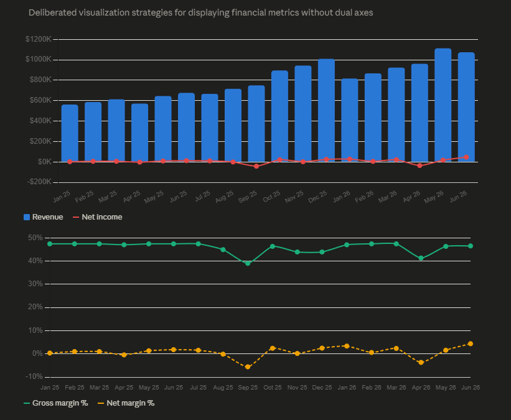The image size is (511, 420).
Task: Click the Sep 25 net income point
Action: pos(256,166)
